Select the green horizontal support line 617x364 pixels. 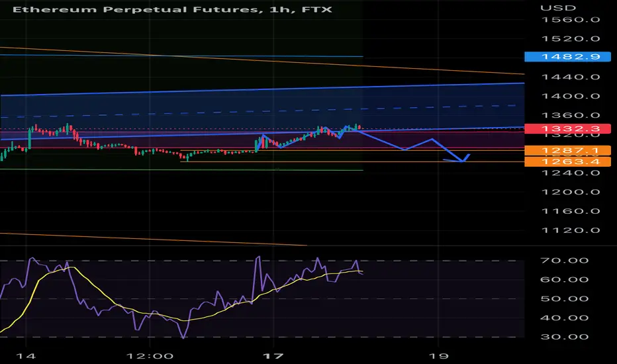pyautogui.click(x=181, y=170)
